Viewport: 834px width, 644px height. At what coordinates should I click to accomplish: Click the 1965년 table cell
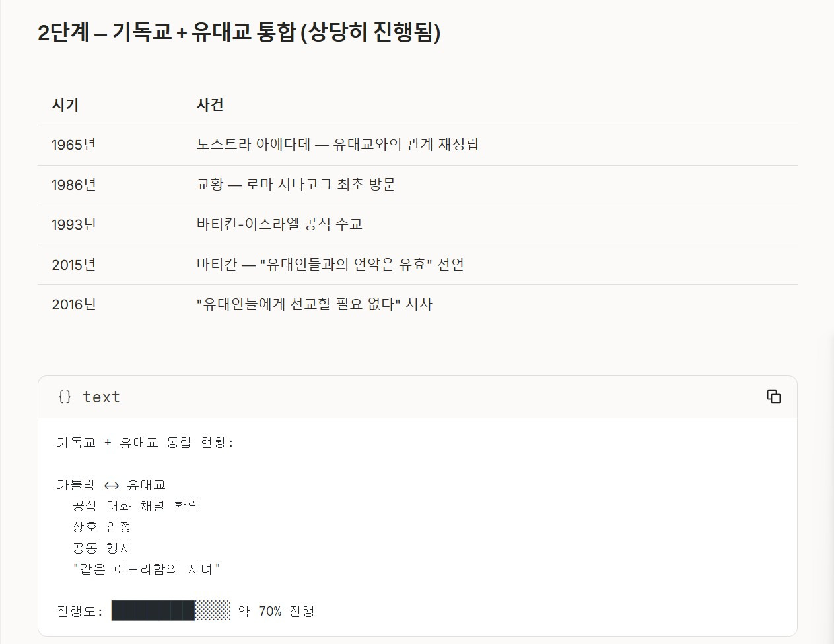(74, 145)
